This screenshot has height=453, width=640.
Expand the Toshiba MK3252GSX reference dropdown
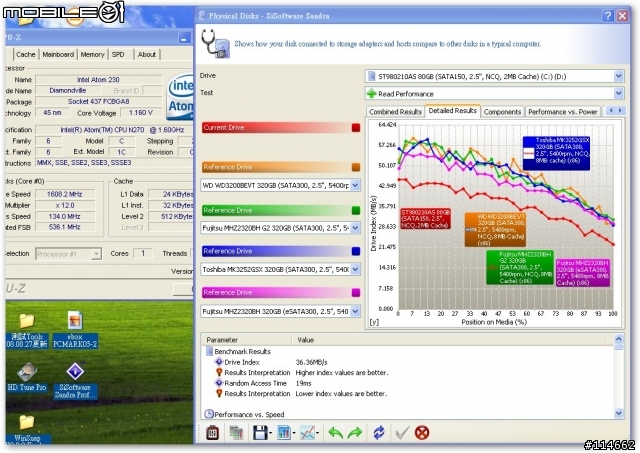click(355, 269)
